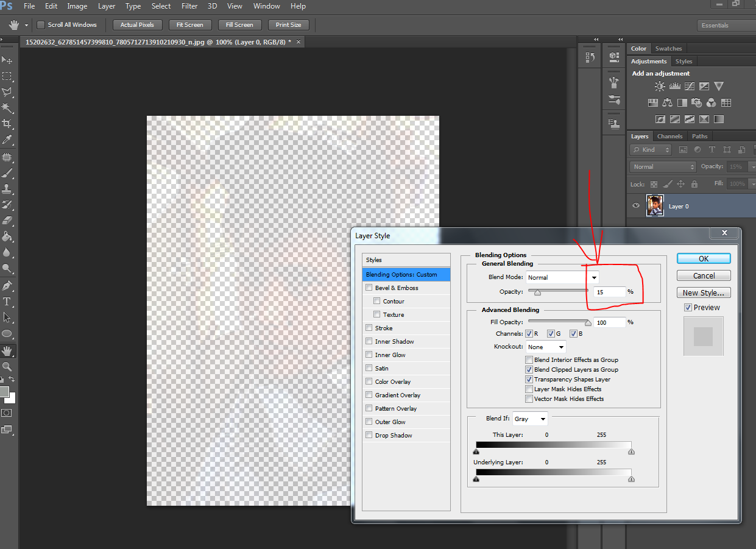Select the Paint Bucket tool
756x549 pixels.
(7, 236)
